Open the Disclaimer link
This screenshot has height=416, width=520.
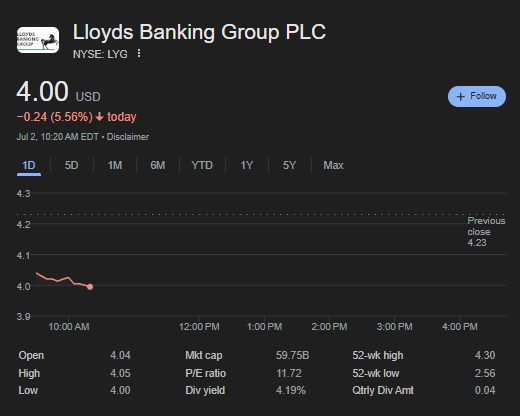[x=128, y=137]
